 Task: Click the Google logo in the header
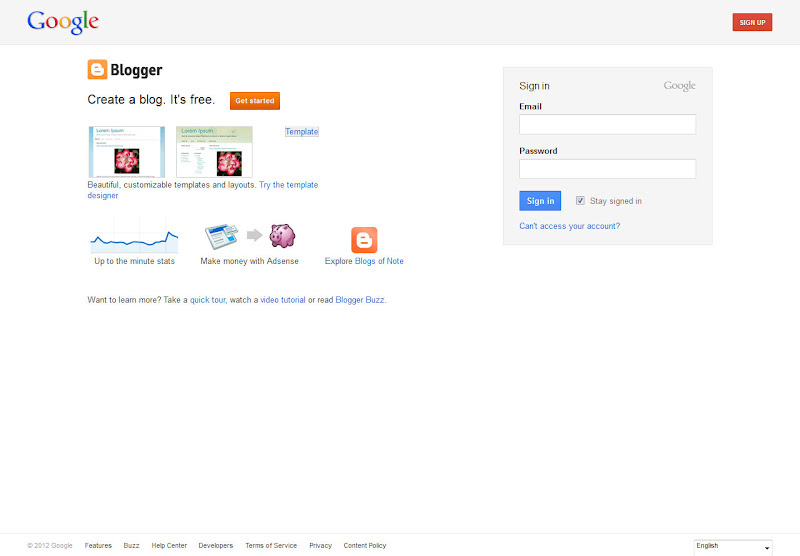(x=63, y=22)
